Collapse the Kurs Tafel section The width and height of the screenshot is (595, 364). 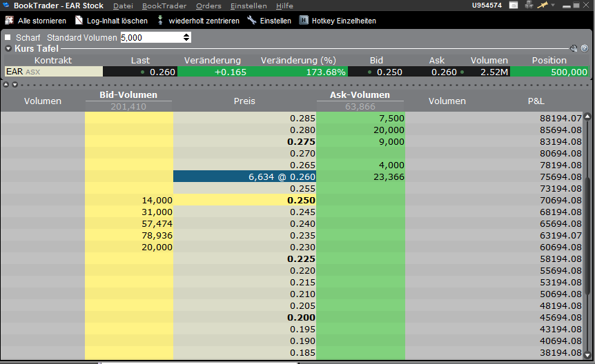tap(8, 49)
